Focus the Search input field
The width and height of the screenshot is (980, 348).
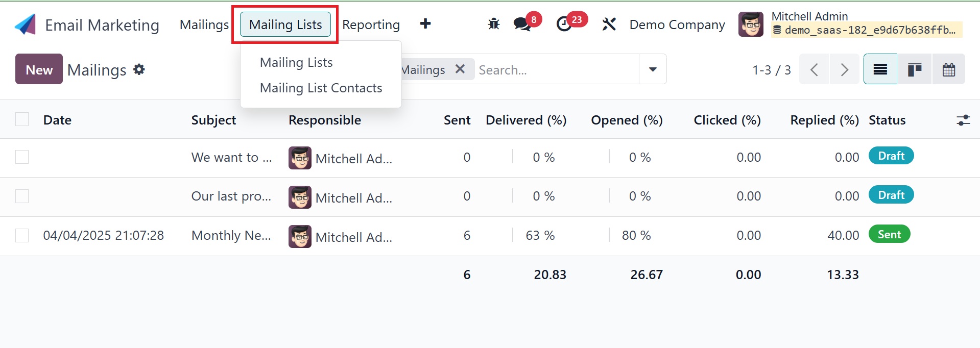(x=557, y=69)
